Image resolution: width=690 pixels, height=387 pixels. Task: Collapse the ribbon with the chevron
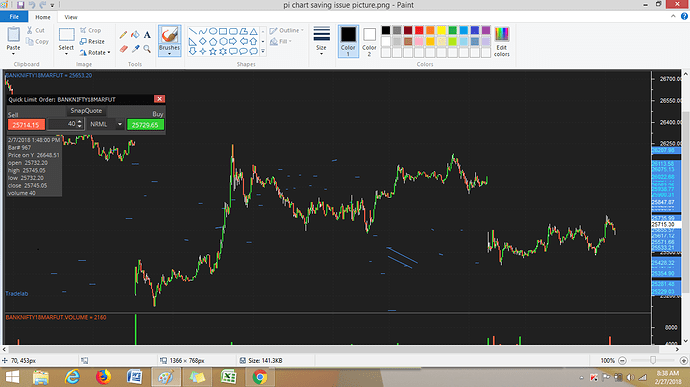[x=673, y=16]
